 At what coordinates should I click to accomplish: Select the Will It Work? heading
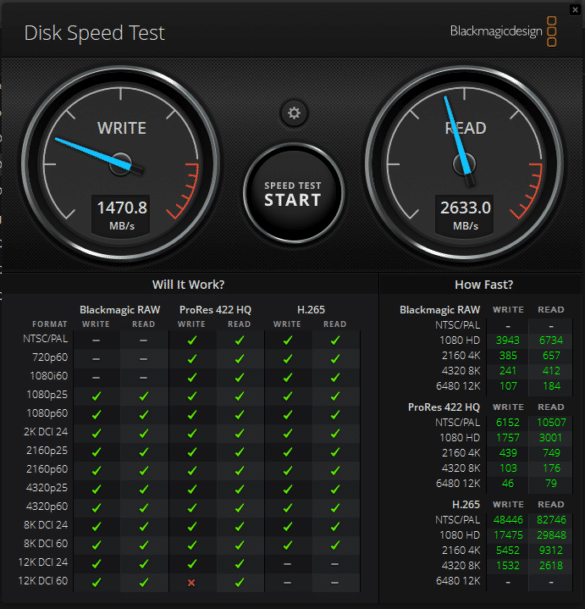point(188,285)
